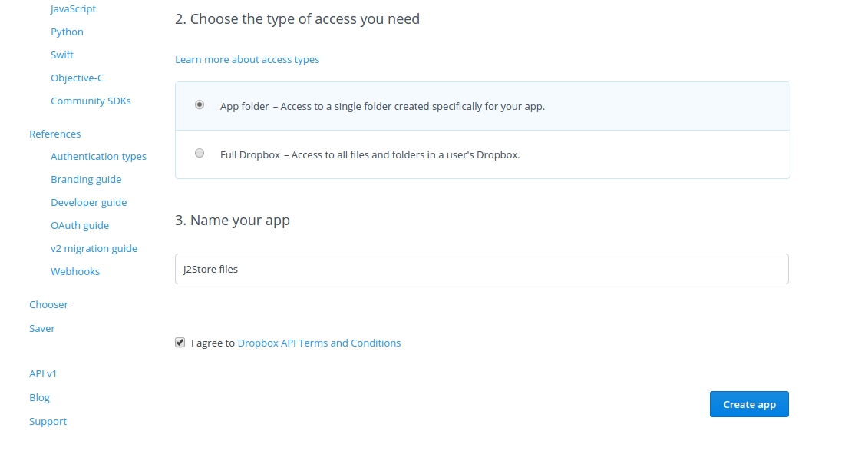Open Dropbox API Terms and Conditions link
Screen dimensions: 868x451
click(x=318, y=343)
